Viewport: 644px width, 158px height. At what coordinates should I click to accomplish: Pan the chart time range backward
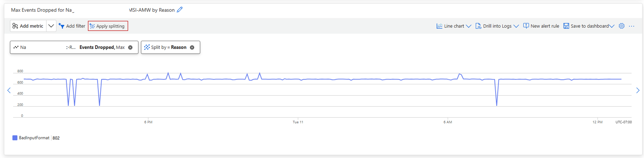click(x=9, y=90)
